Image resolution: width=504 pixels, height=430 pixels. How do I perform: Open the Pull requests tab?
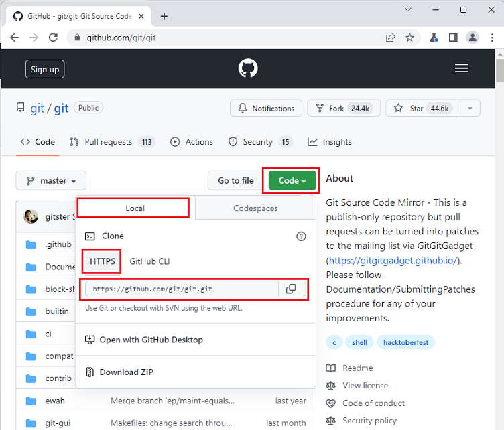click(112, 142)
